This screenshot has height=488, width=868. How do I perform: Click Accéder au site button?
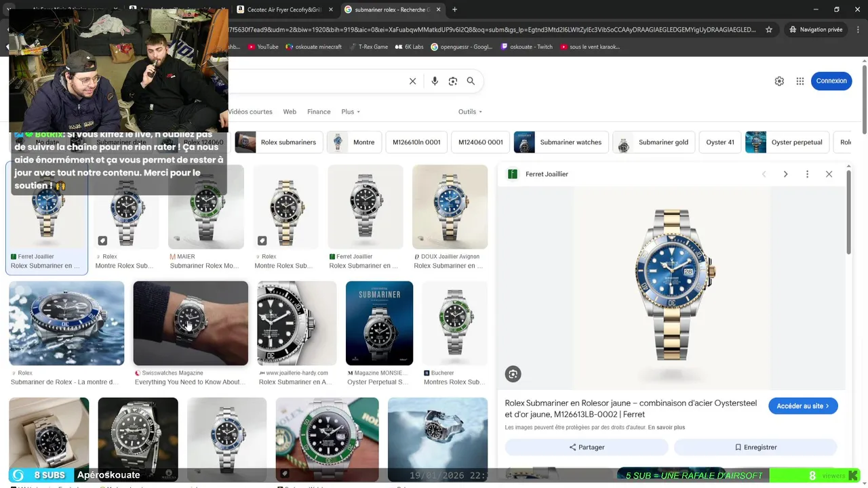(x=803, y=406)
